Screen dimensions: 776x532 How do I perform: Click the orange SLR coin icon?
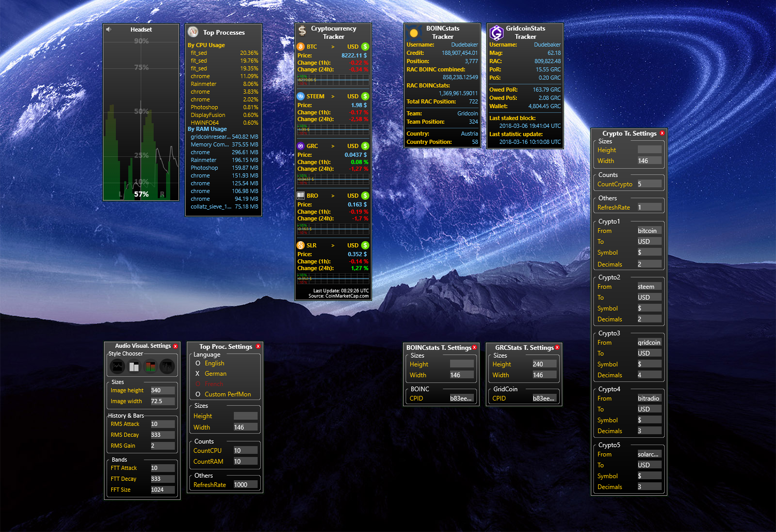coord(301,245)
